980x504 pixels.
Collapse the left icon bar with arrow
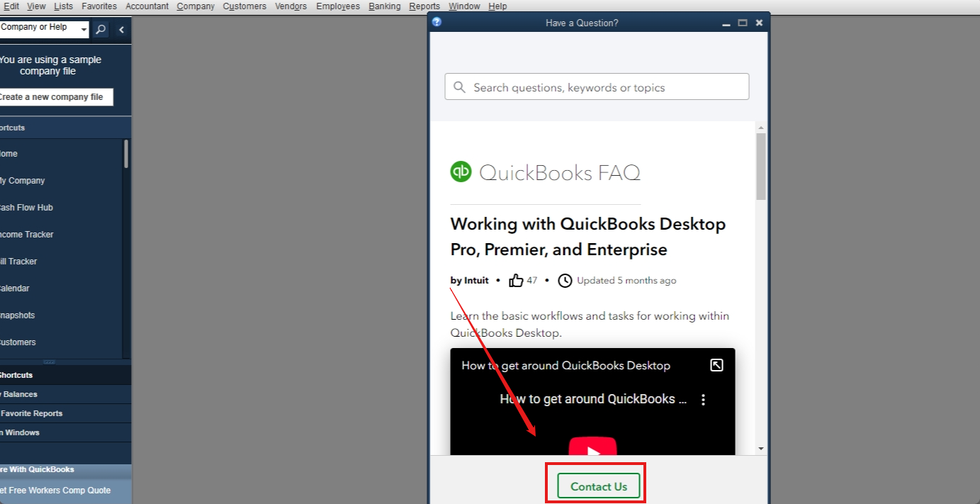tap(121, 29)
